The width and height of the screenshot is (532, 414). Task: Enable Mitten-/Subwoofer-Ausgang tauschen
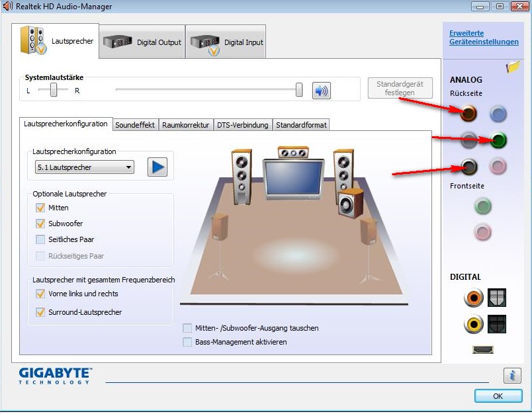click(x=187, y=328)
